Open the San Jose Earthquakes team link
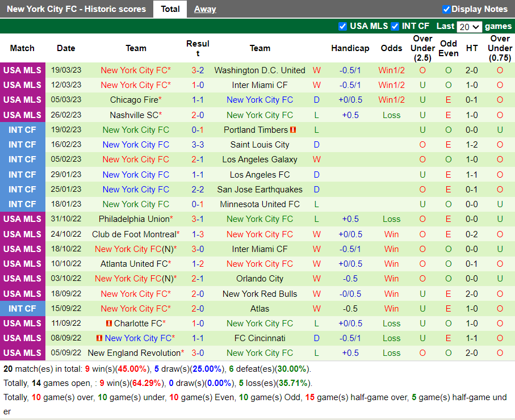This screenshot has height=420, width=515. (259, 189)
